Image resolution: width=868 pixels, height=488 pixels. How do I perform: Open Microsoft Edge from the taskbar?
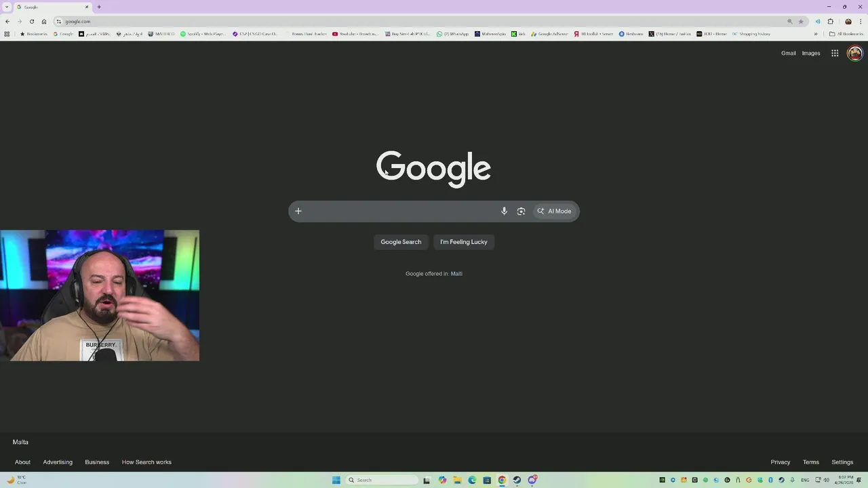[x=472, y=480]
